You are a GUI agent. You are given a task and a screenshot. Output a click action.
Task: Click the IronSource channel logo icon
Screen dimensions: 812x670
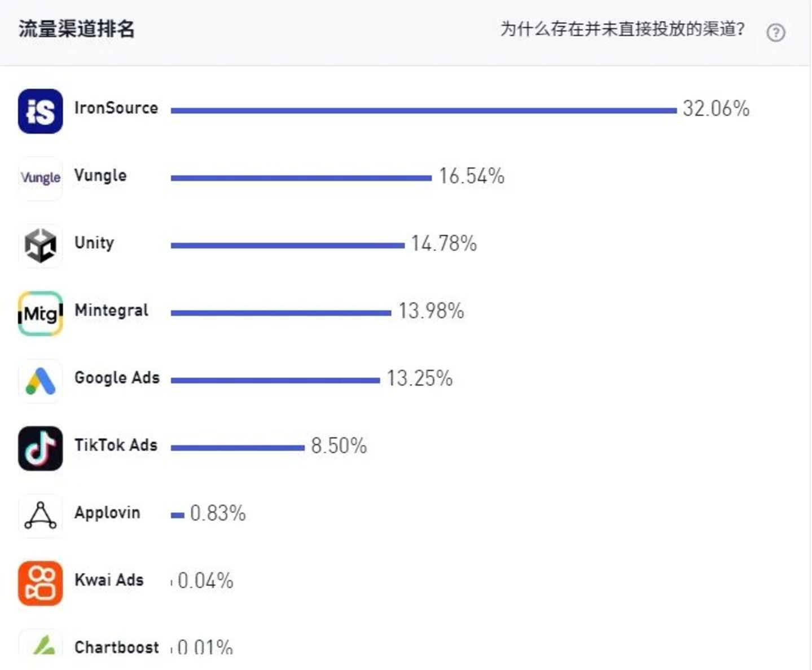click(40, 111)
